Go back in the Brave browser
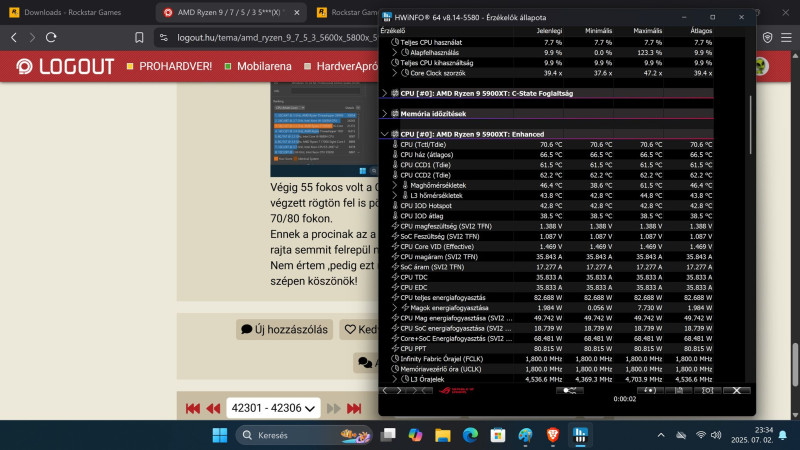The image size is (800, 450). point(14,37)
